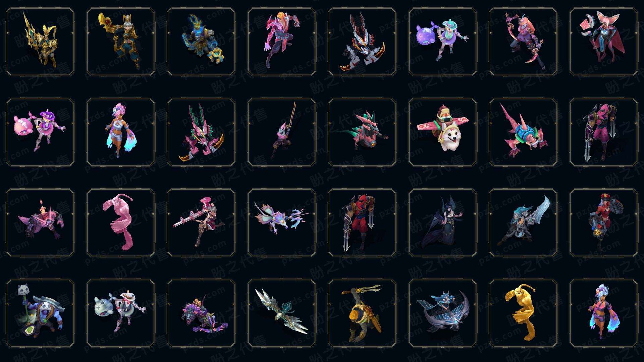This screenshot has width=644, height=362.
Task: Choose the girl with pink whale balloon
Action: [40, 132]
